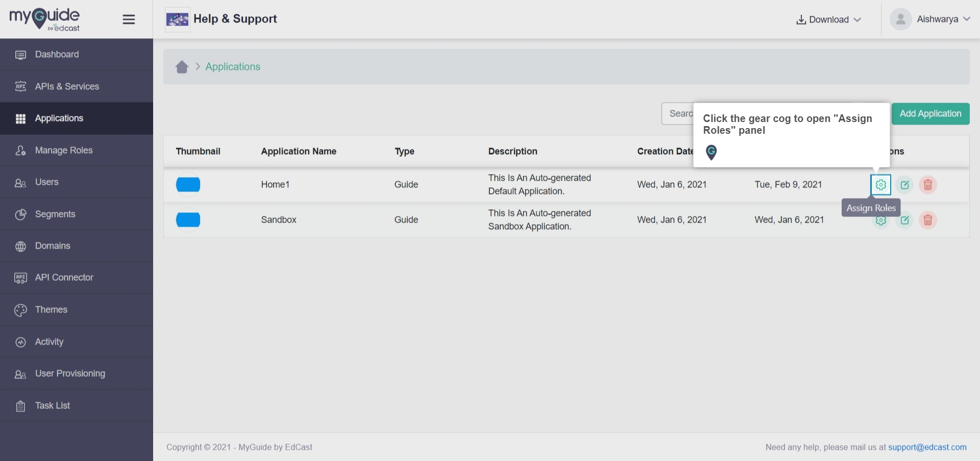Delete the Home1 application
The image size is (980, 461).
click(928, 185)
